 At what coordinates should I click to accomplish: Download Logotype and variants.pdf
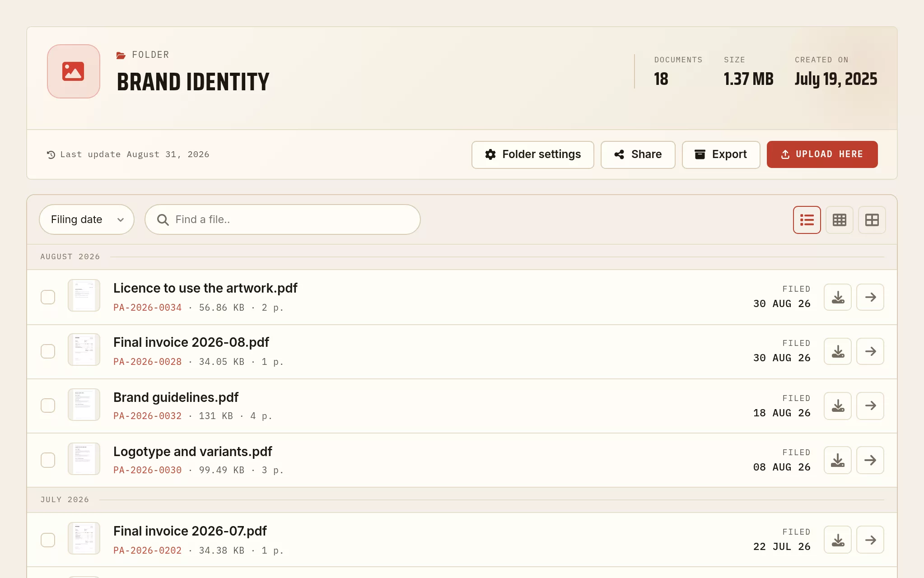tap(838, 460)
